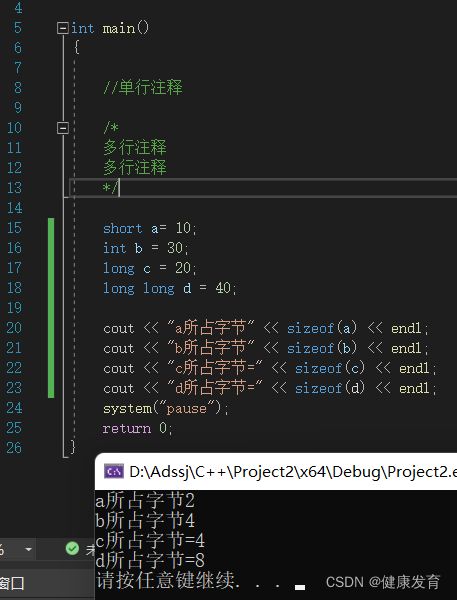This screenshot has width=457, height=600.
Task: Click the '请按任意键继续' console prompt
Action: coord(165,580)
